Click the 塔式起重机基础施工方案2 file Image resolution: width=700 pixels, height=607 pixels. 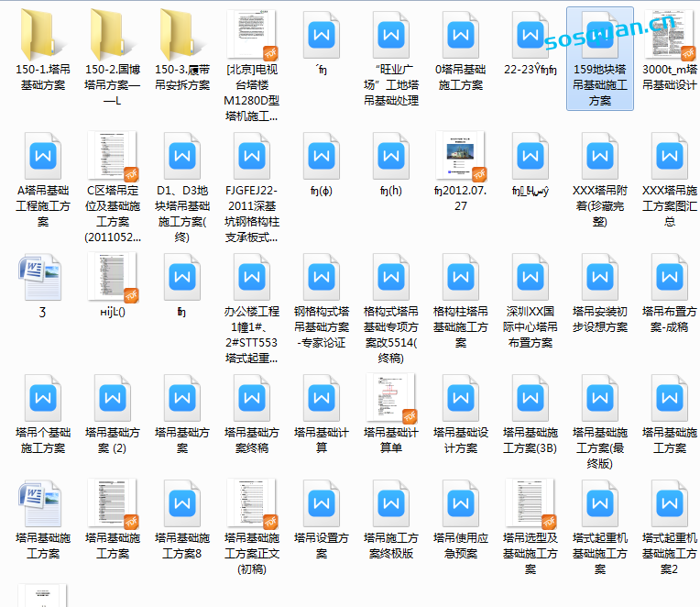coord(669,502)
